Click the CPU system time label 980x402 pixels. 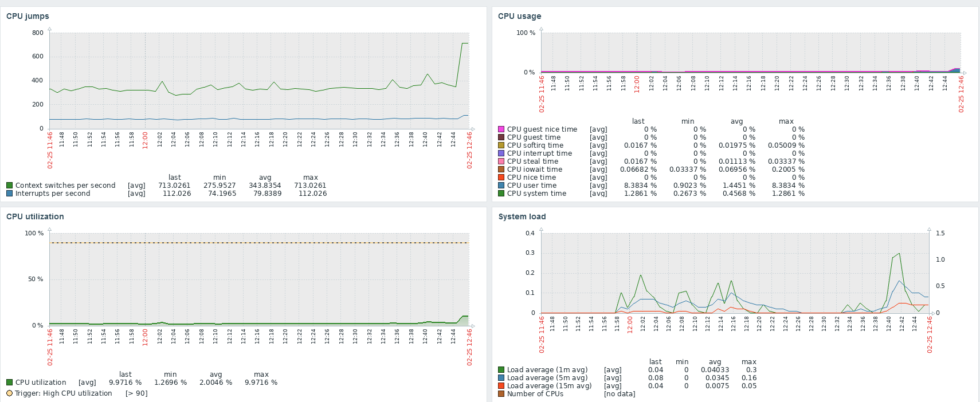[x=536, y=194]
